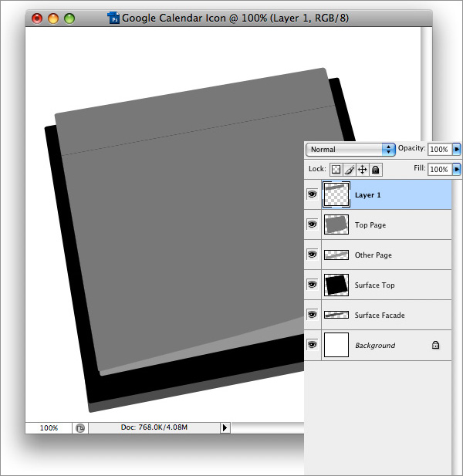Screen dimensions: 463x476
Task: Click the Opacity 100% field
Action: tap(440, 150)
